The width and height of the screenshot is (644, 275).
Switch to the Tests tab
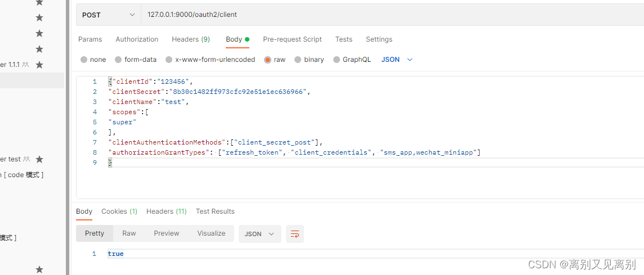(344, 39)
